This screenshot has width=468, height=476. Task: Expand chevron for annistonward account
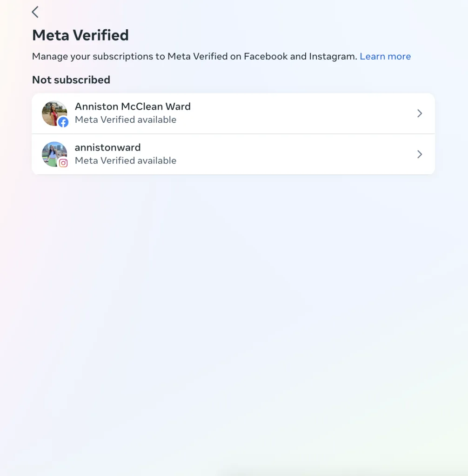coord(420,154)
